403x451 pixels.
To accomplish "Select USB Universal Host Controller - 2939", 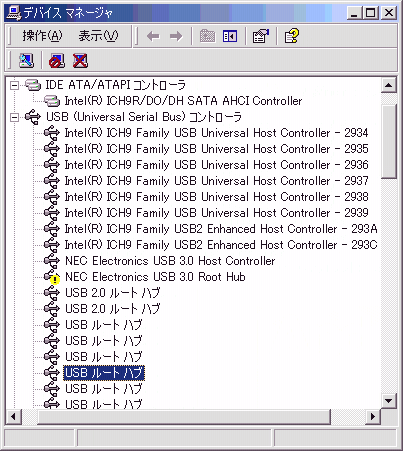I will [216, 213].
